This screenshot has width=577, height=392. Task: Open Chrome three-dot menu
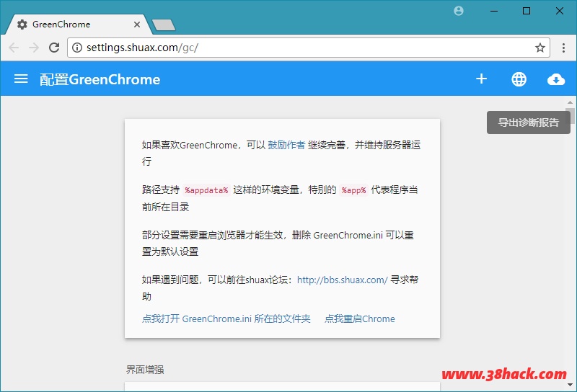563,48
